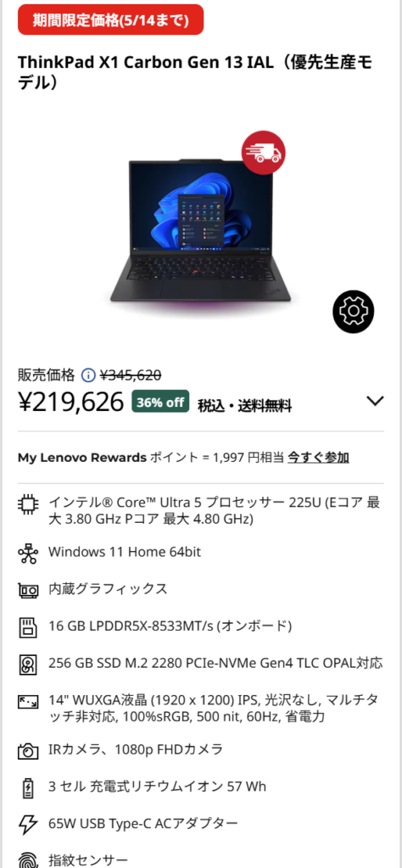Click the gear customize icon
Screen dimensions: 402x868
[x=354, y=311]
